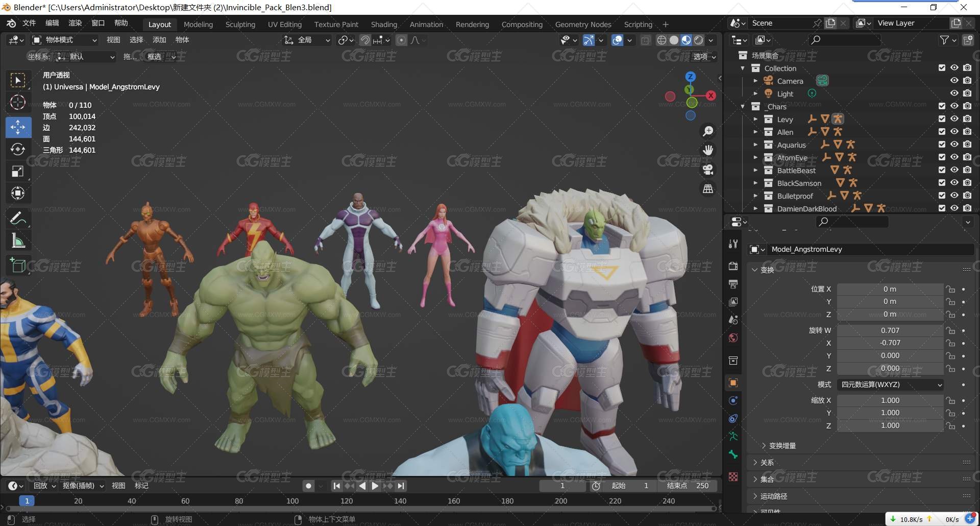Click the zoom viewport magnifier icon

(x=708, y=131)
